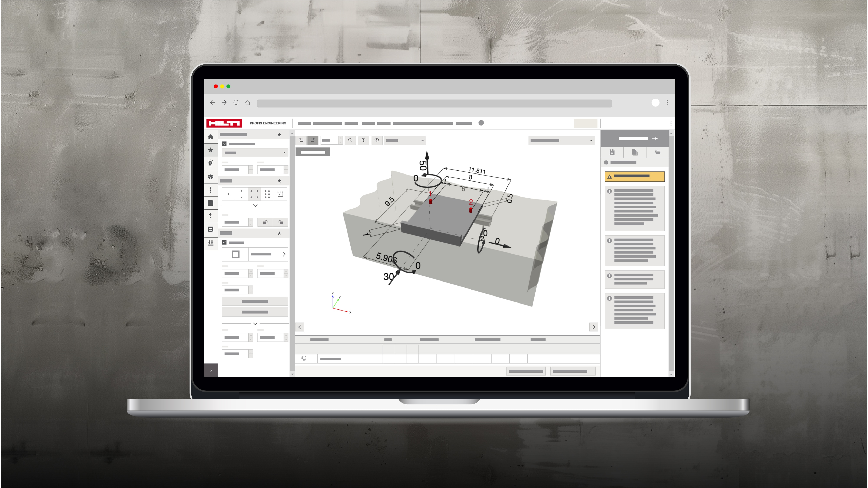The image size is (868, 488).
Task: Go back with the browser back arrow
Action: click(x=213, y=102)
